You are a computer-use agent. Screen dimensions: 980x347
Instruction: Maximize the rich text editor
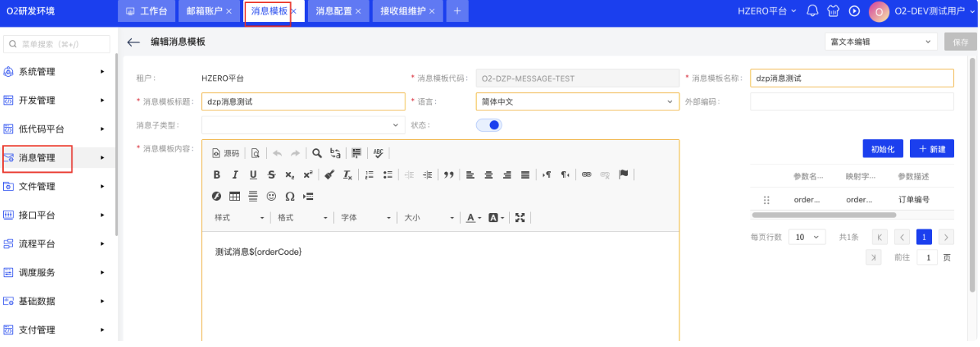[520, 218]
